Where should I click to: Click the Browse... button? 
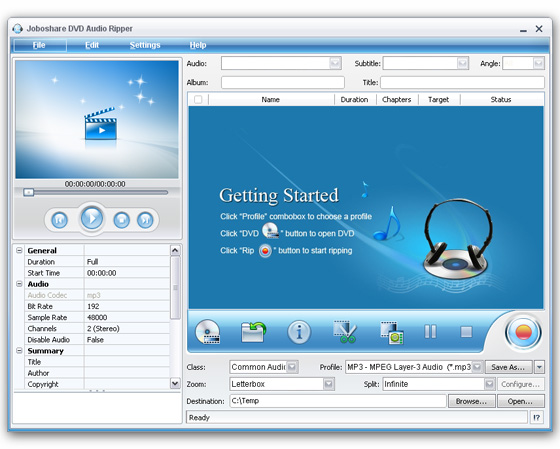pos(471,401)
